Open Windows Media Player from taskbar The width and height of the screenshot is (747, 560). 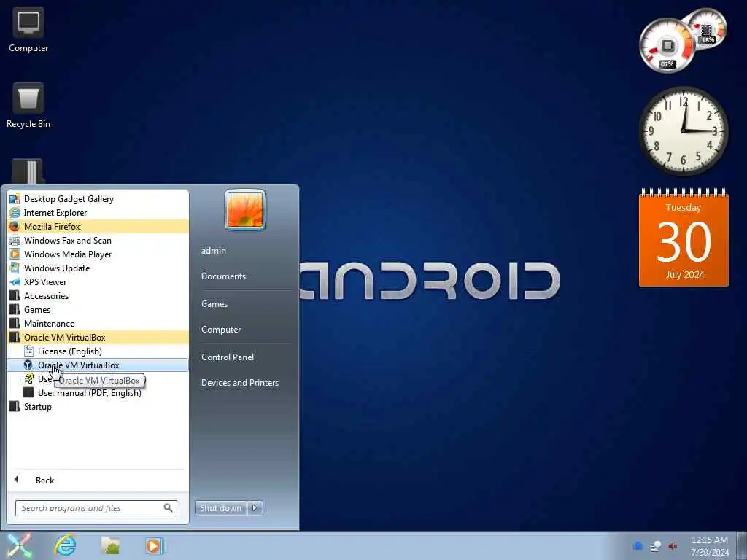pos(154,545)
